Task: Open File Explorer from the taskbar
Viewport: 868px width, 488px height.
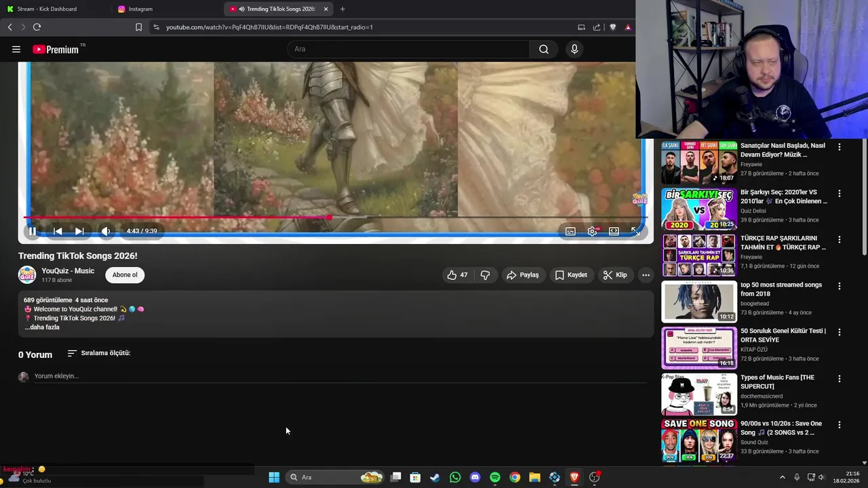Action: coord(534,477)
